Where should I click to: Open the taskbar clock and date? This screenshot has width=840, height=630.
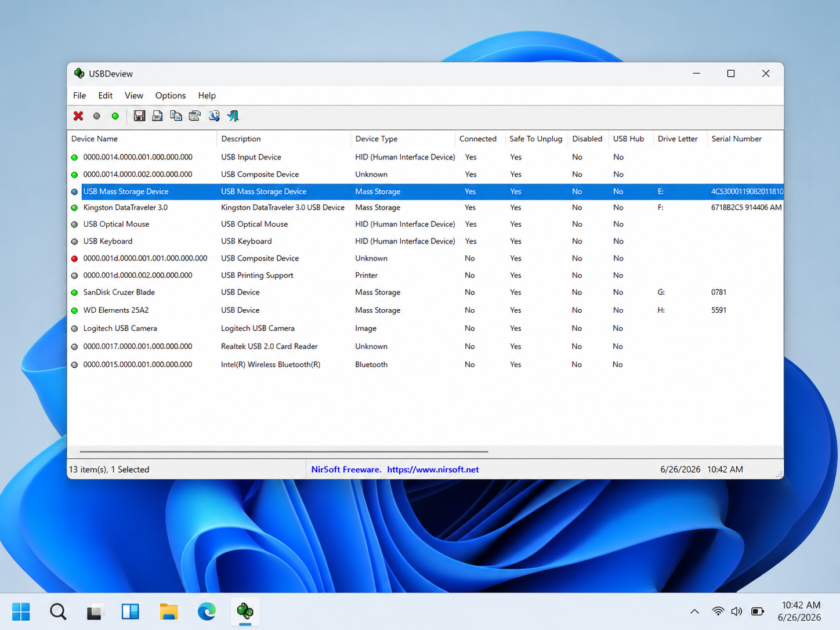coord(801,611)
